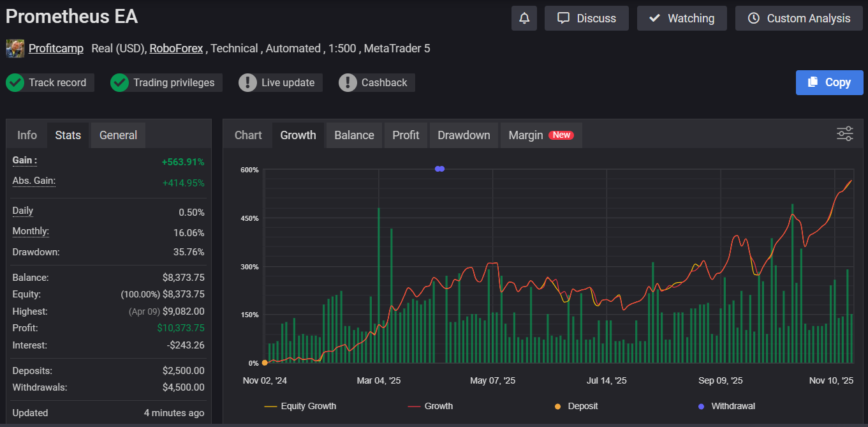Image resolution: width=868 pixels, height=427 pixels.
Task: Click the Watching button
Action: coord(682,19)
